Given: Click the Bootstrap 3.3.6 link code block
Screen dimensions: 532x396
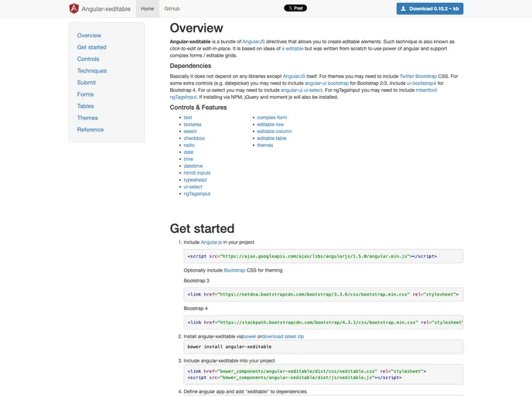Looking at the screenshot, I should click(323, 295).
